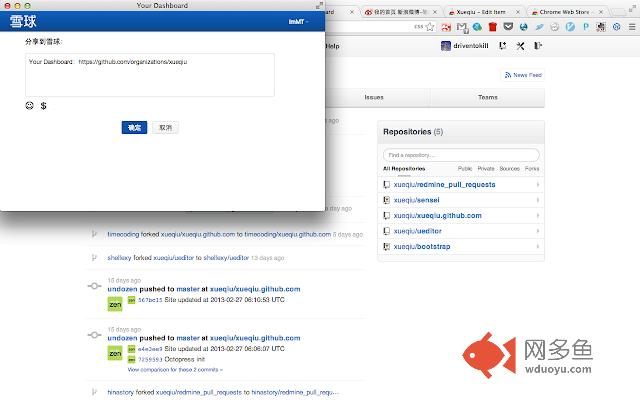The width and height of the screenshot is (640, 400).
Task: Click the red extension icon next to the star
Action: (x=446, y=27)
